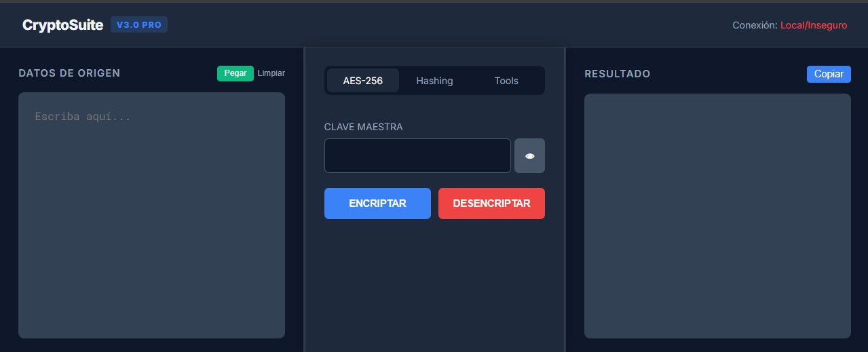Click into the 'Escriba aquí...' text area
This screenshot has height=352, width=868.
coord(151,215)
